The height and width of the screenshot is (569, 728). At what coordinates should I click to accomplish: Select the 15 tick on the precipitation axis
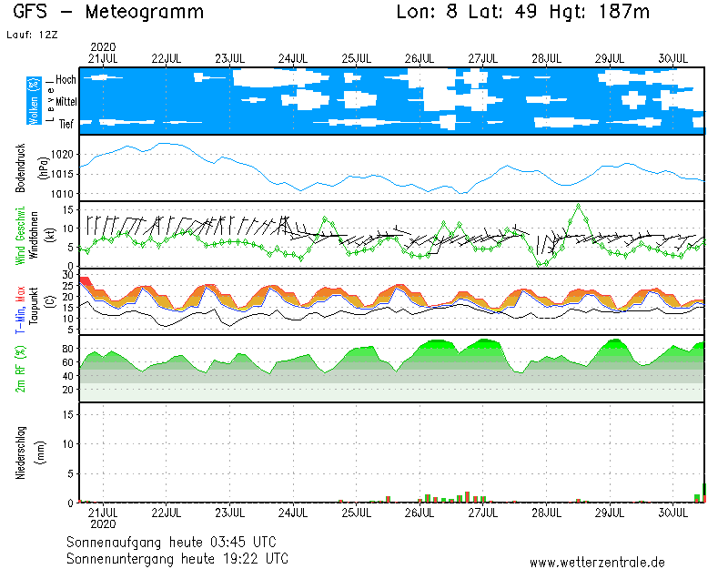67,415
